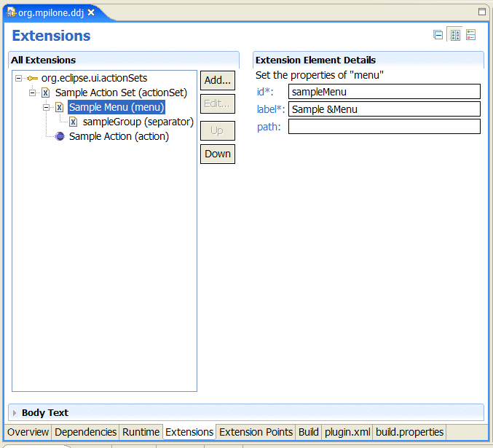This screenshot has width=493, height=448.
Task: Click the Sample Menu XML element icon
Action: click(x=60, y=108)
